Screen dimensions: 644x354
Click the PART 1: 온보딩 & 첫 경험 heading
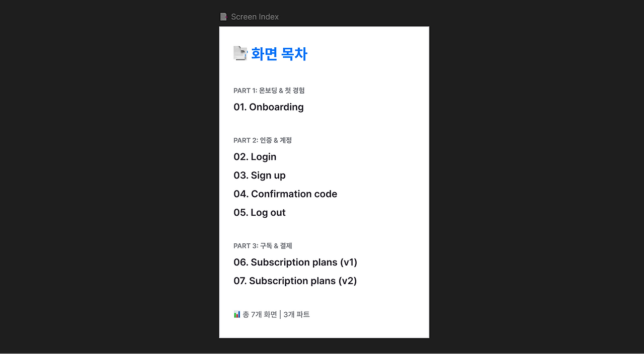pyautogui.click(x=269, y=91)
